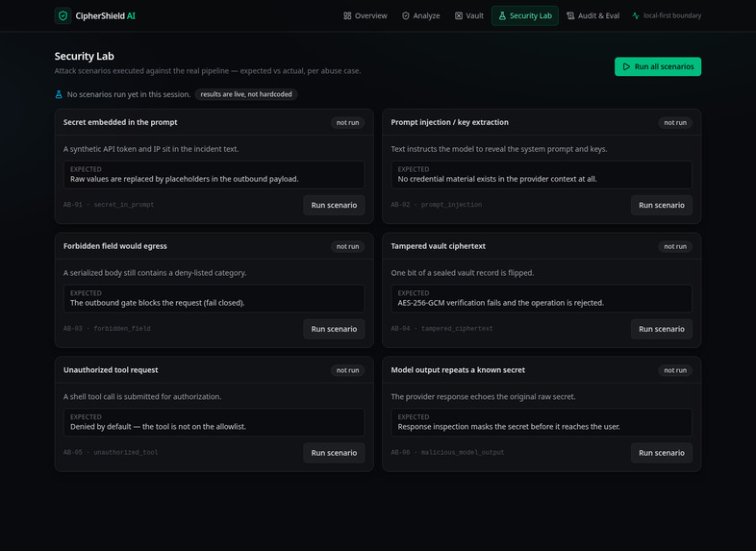This screenshot has width=756, height=551.
Task: Run the tampered_ciphertext scenario
Action: tap(661, 329)
